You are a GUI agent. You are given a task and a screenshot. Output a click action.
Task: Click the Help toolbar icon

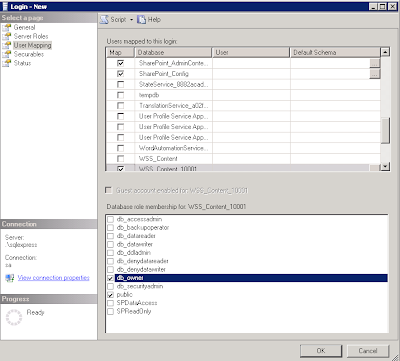(142, 20)
